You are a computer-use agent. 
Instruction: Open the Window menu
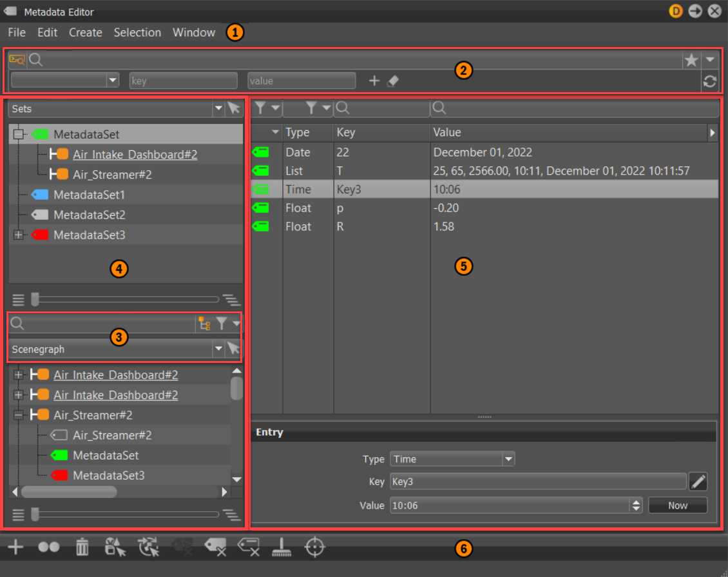click(x=194, y=32)
